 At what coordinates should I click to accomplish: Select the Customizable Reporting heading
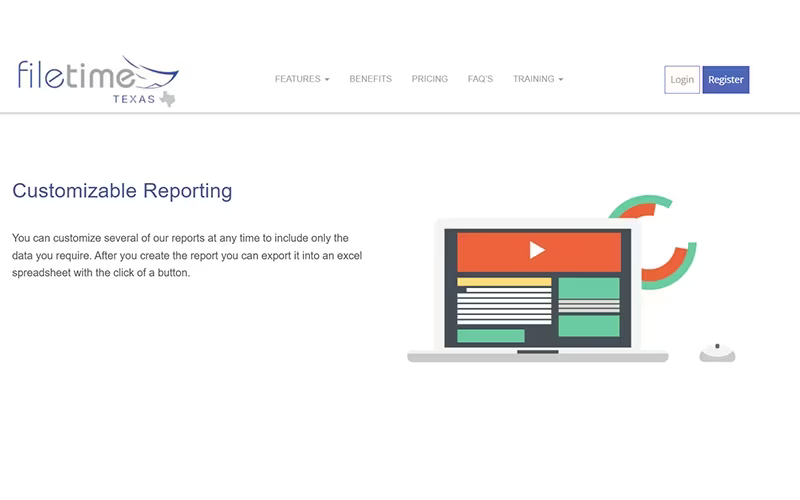click(x=122, y=191)
